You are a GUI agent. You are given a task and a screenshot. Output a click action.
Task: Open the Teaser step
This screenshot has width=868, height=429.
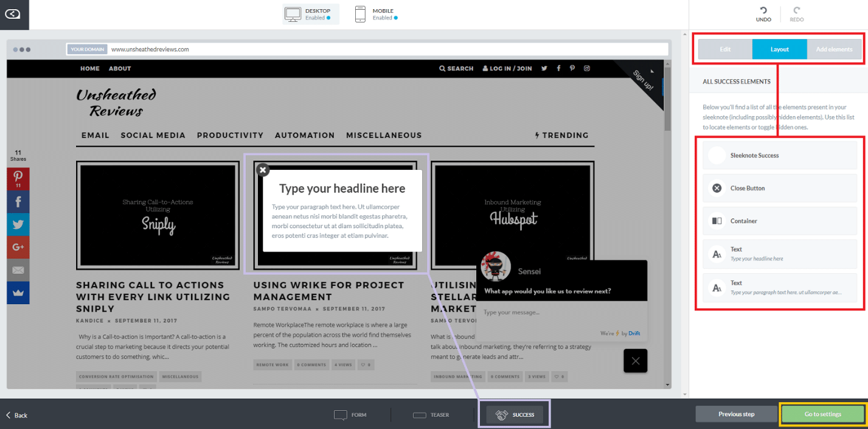click(x=431, y=415)
